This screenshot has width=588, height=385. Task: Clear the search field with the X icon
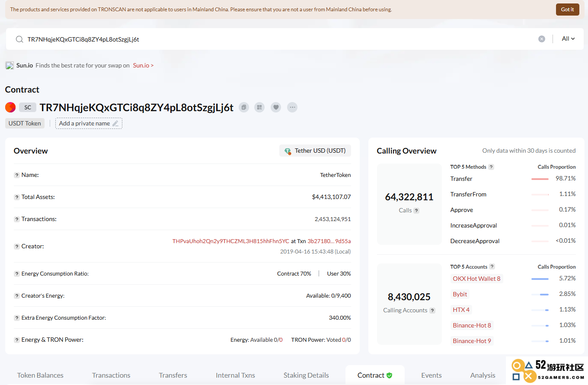coord(542,39)
